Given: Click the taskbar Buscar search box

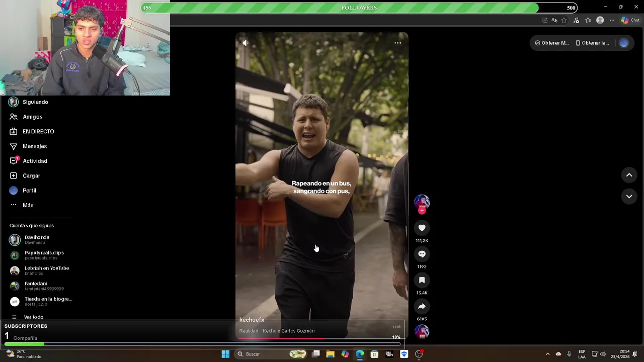Looking at the screenshot, I should click(x=272, y=354).
